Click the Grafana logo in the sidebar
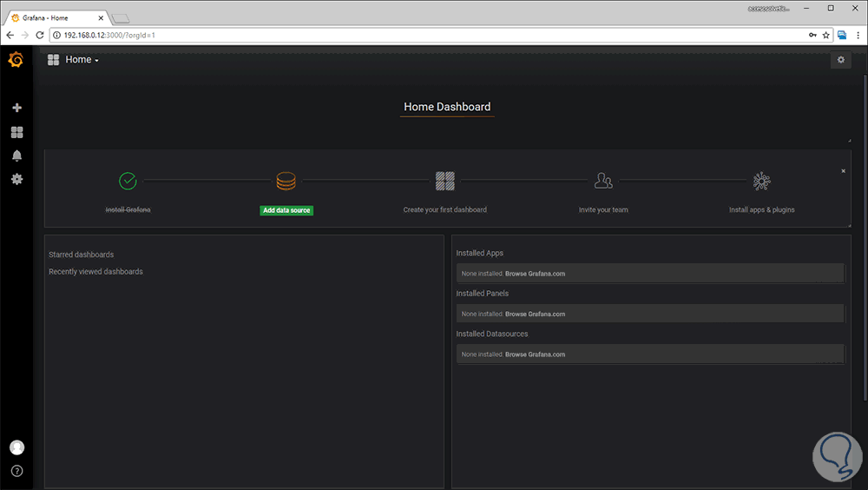This screenshot has width=868, height=490. 16,59
